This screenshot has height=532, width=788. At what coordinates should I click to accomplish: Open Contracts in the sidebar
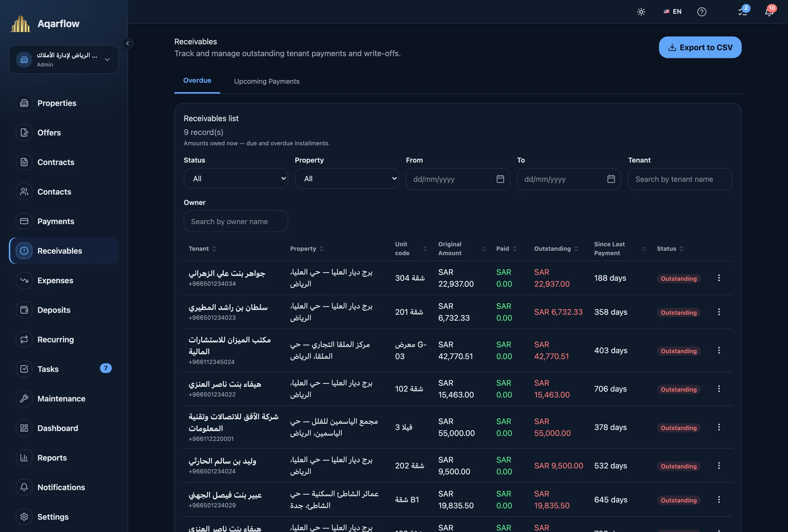point(64,162)
